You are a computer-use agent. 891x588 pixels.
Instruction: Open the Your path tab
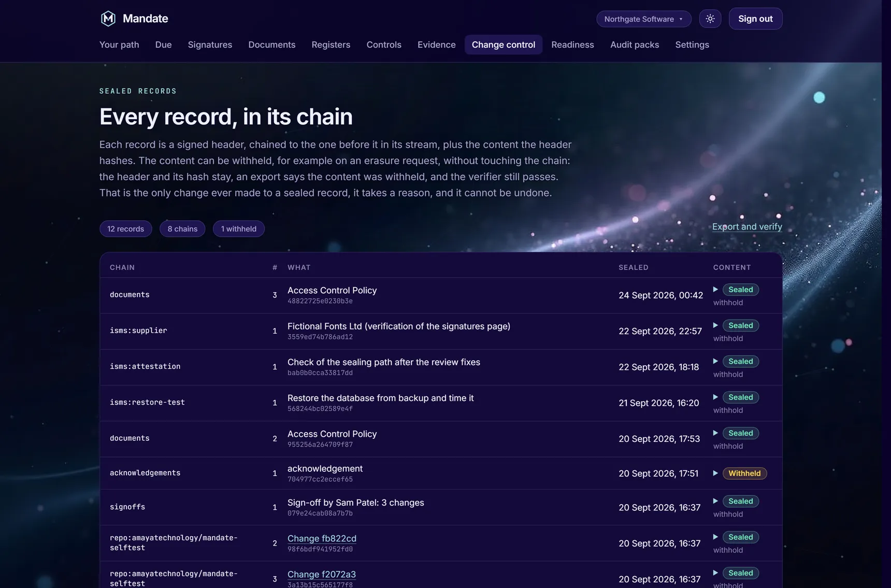coord(119,45)
